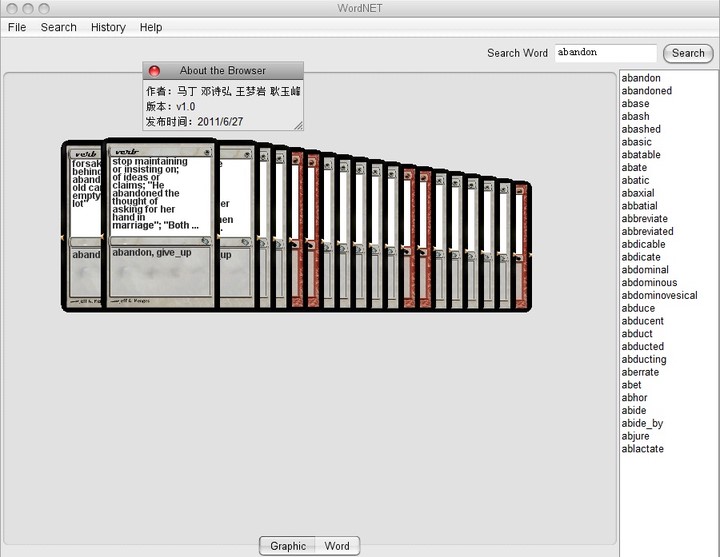Click the set icon on the 'stop maintaining' card header
The width and height of the screenshot is (720, 557).
point(207,152)
